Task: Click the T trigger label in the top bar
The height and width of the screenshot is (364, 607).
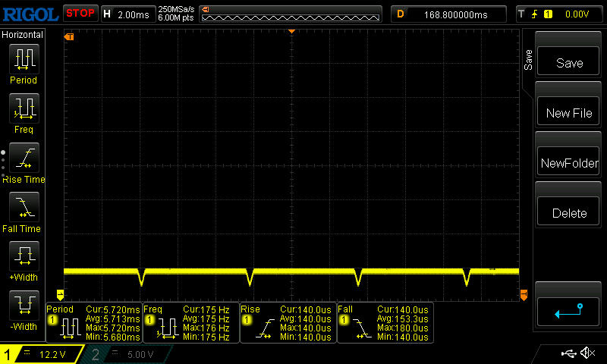Action: (521, 14)
